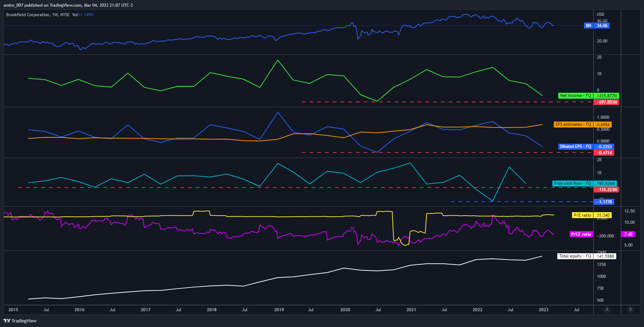Toggle the 'B' scale button
Image resolution: width=644 pixels, height=327 pixels.
point(631,309)
